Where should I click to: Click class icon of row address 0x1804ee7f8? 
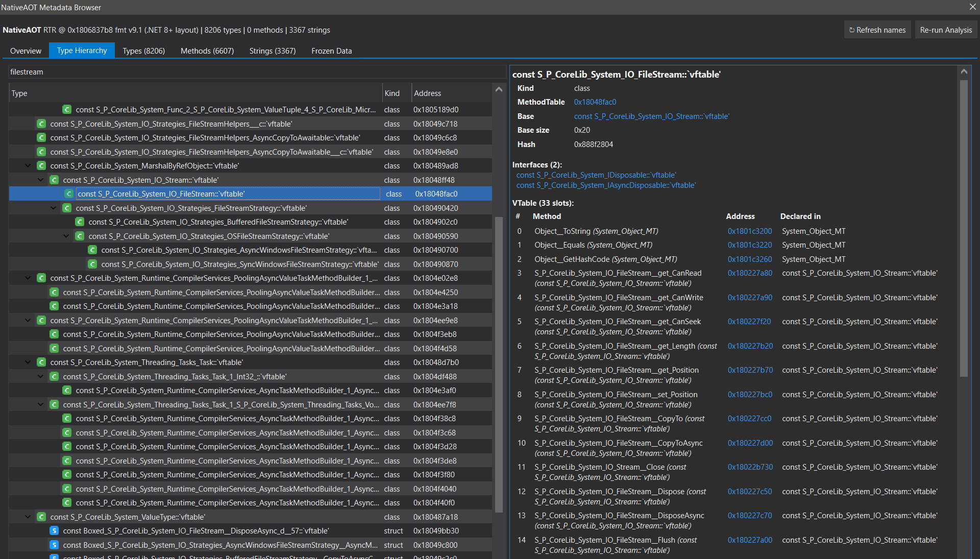pyautogui.click(x=54, y=405)
